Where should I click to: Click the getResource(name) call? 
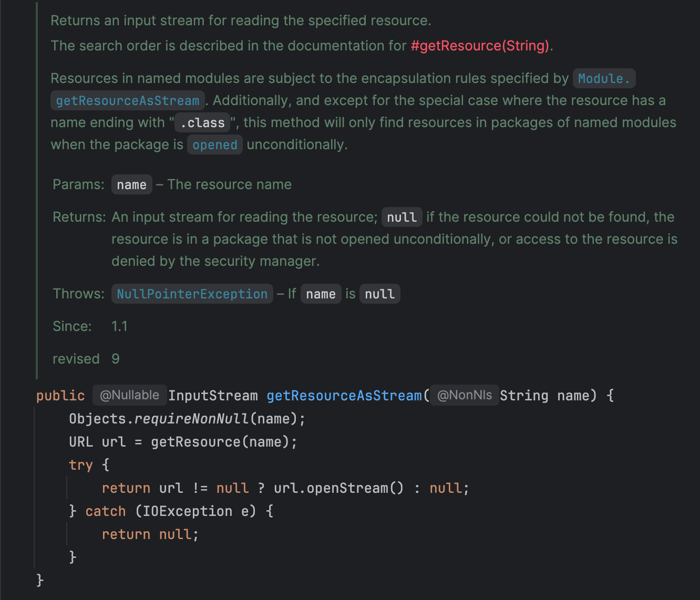tap(220, 442)
